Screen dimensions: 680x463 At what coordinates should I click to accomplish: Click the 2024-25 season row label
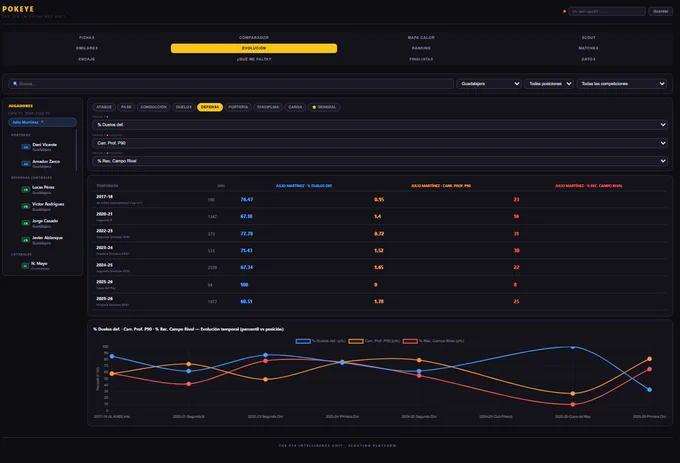pos(105,265)
